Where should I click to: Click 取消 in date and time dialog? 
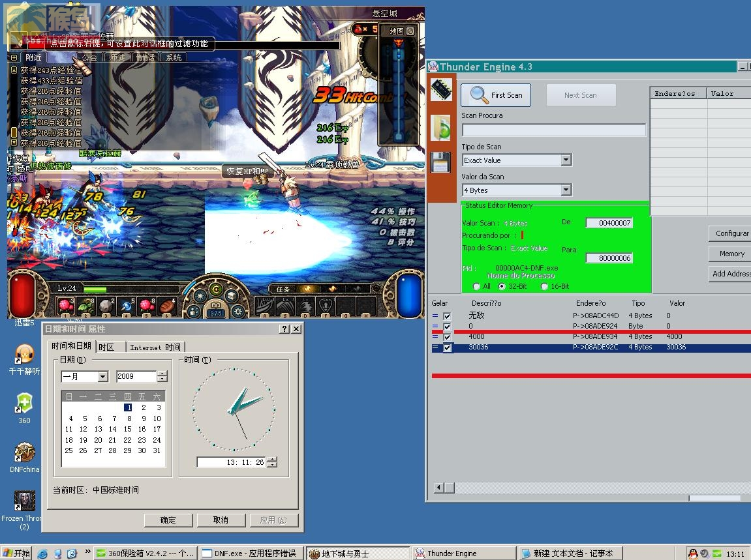(x=221, y=520)
